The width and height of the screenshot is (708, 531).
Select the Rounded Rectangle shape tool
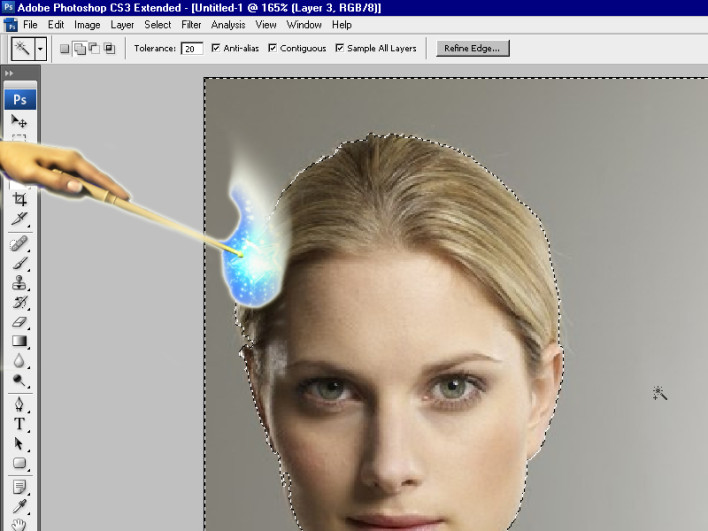pos(19,463)
